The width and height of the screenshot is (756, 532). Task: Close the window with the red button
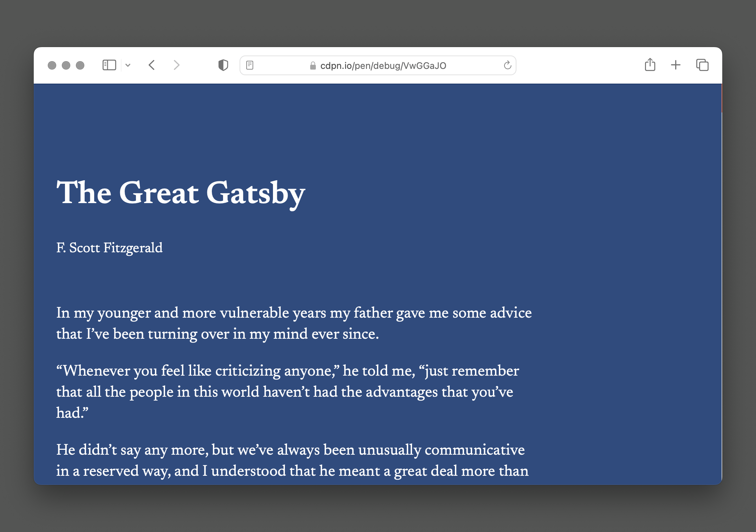click(52, 65)
